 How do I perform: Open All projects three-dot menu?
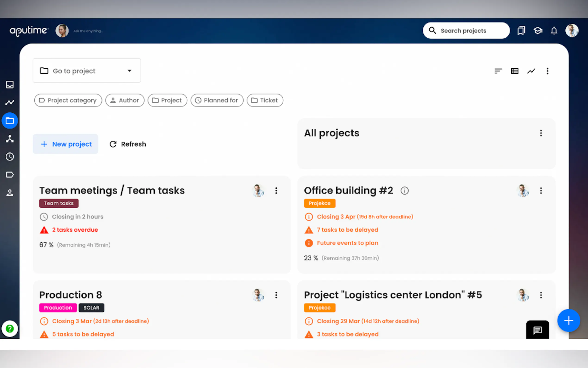541,133
